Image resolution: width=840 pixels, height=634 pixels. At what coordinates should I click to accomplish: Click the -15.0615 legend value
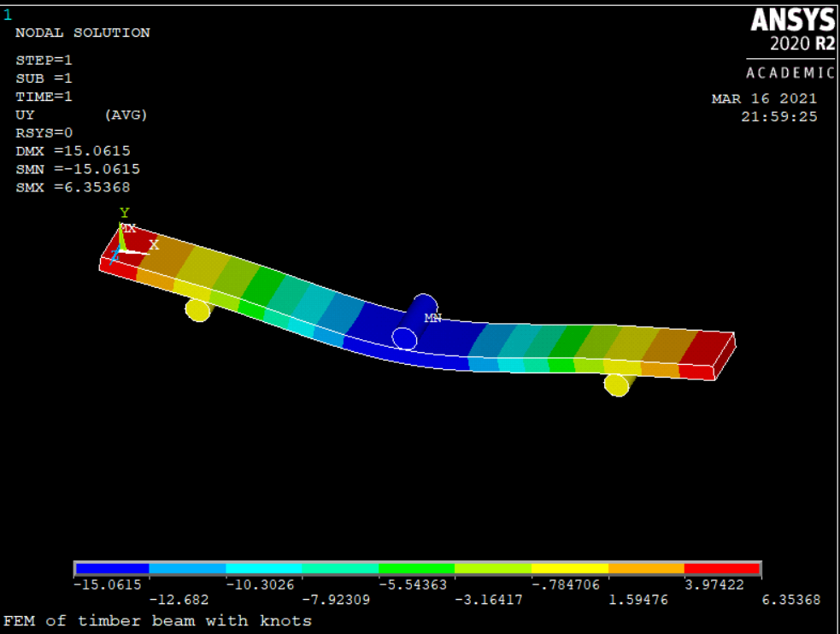(107, 584)
